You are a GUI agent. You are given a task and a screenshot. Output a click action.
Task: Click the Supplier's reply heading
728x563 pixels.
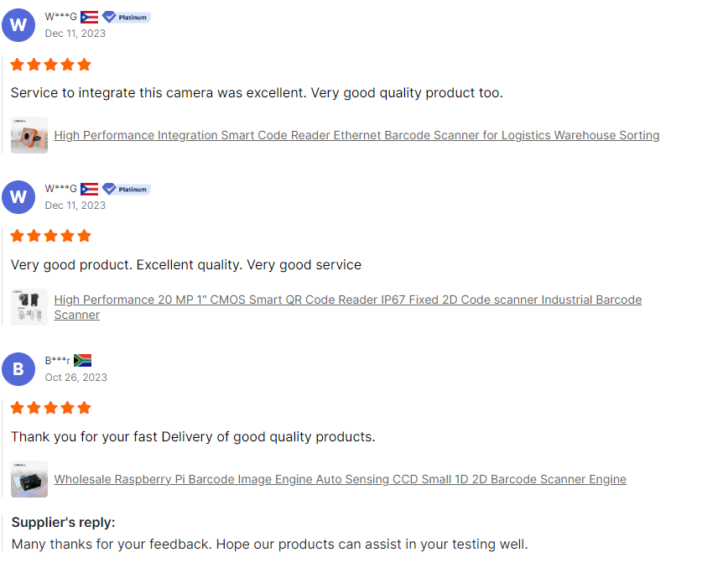click(63, 523)
